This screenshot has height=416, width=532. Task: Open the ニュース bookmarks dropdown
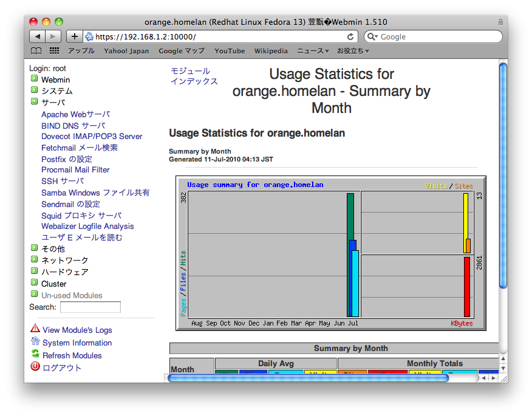pyautogui.click(x=311, y=51)
